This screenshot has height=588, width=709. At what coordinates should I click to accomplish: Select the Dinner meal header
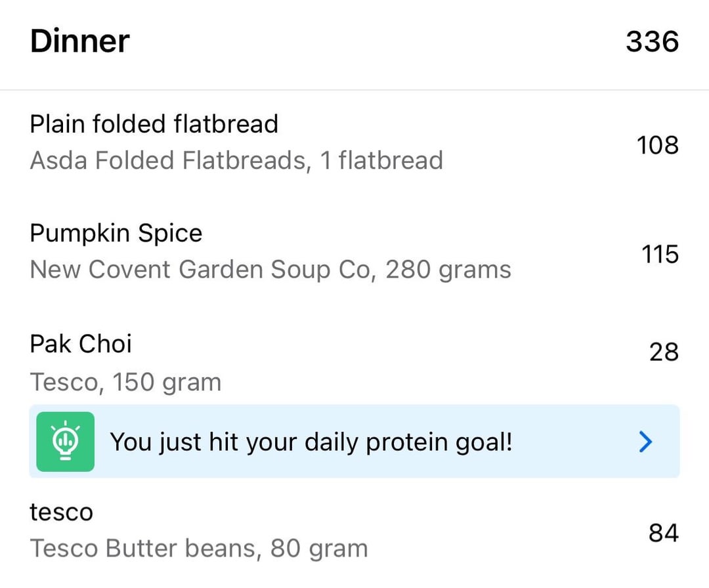click(354, 41)
